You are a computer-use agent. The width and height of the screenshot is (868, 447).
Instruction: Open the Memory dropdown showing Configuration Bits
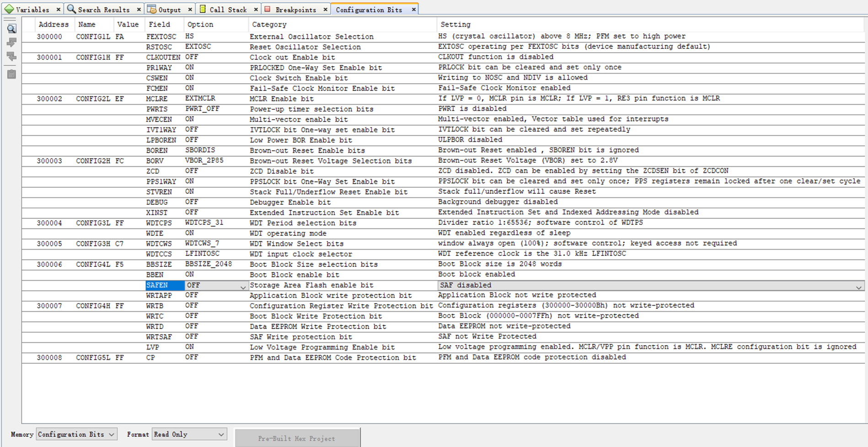point(76,434)
